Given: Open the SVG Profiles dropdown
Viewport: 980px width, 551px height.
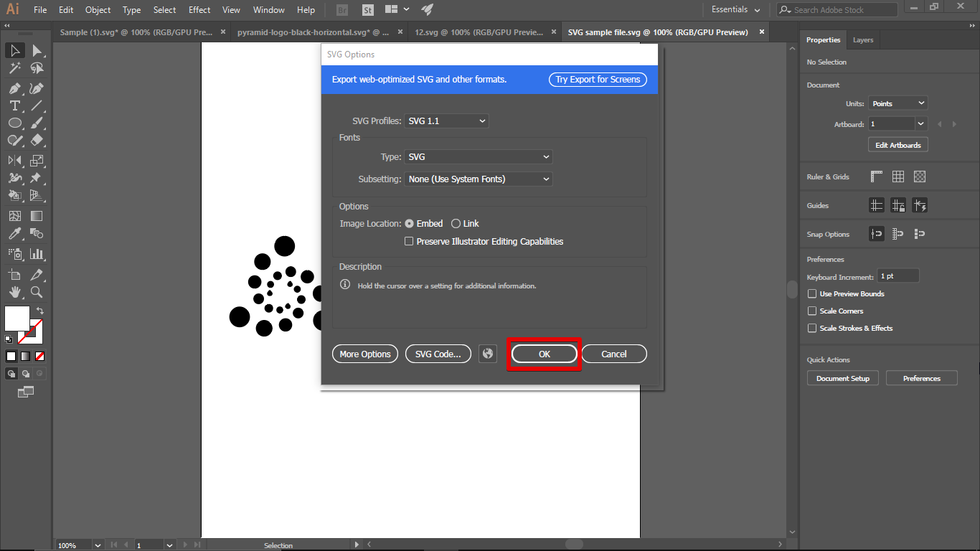Looking at the screenshot, I should (x=447, y=121).
